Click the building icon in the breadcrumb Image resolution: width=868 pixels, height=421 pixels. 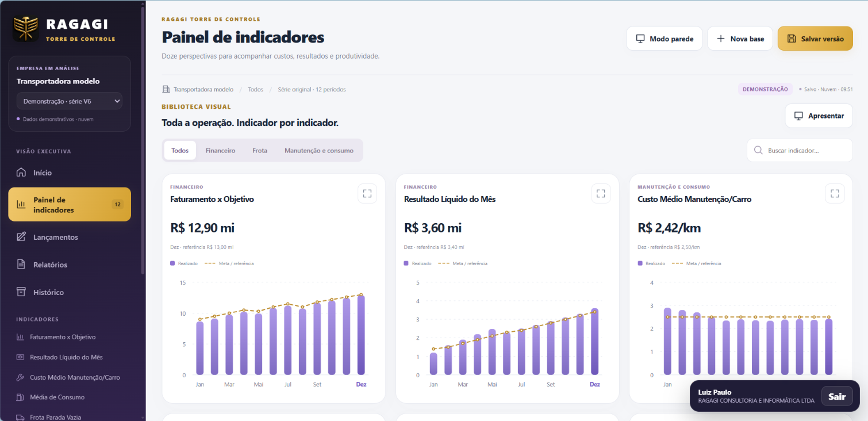click(166, 89)
